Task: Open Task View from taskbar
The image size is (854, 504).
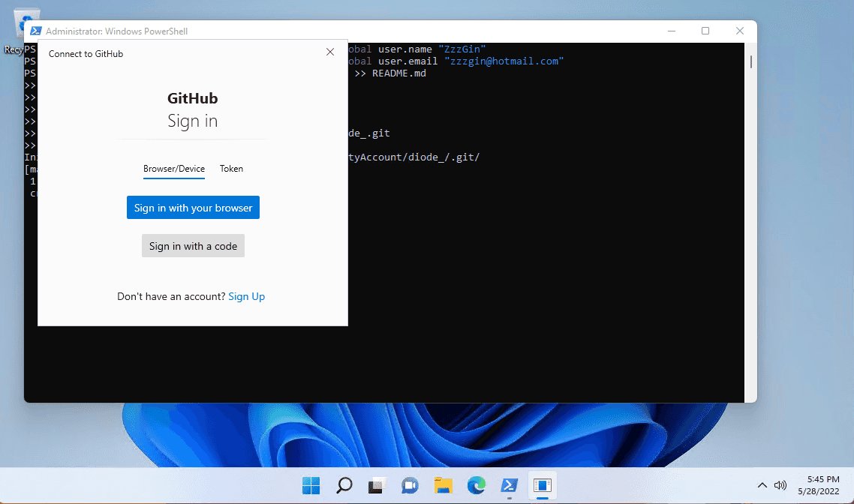Action: [x=377, y=485]
